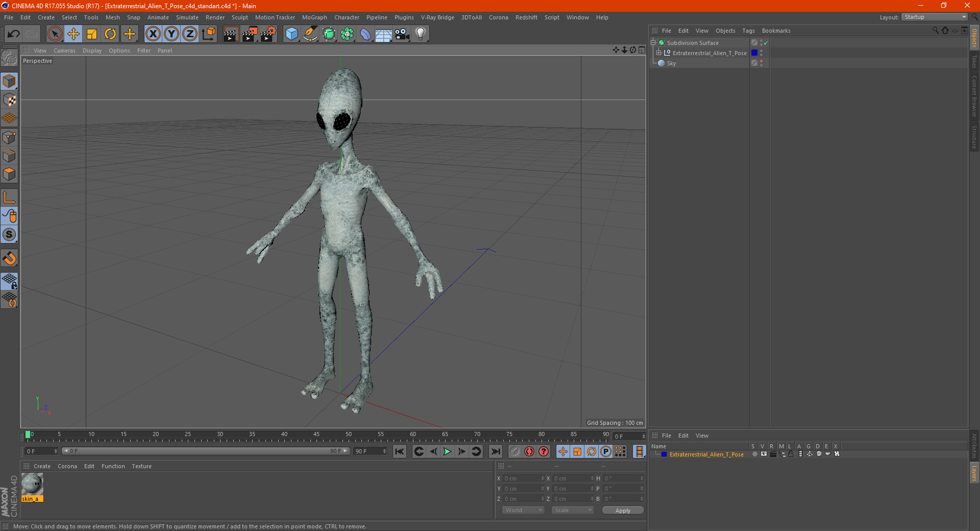Open the Content Browser side tab
The image size is (980, 531).
pyautogui.click(x=974, y=96)
